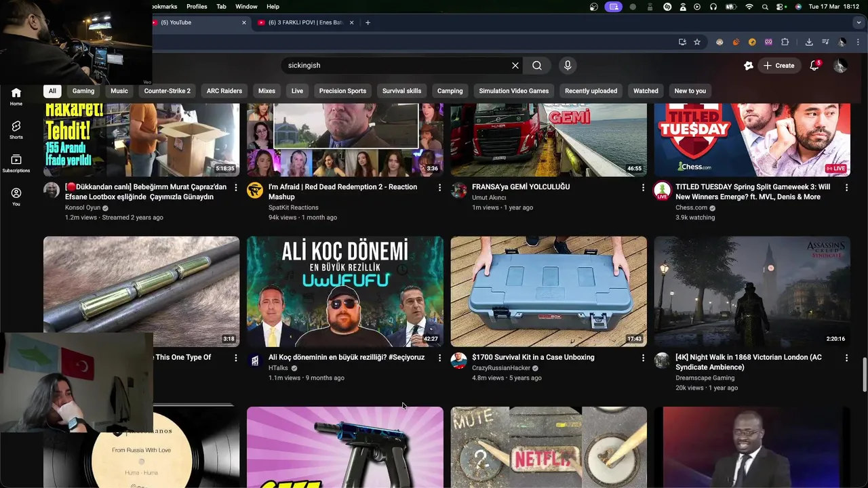Open more options for This One Type Of video
Image resolution: width=868 pixels, height=488 pixels.
tap(236, 357)
